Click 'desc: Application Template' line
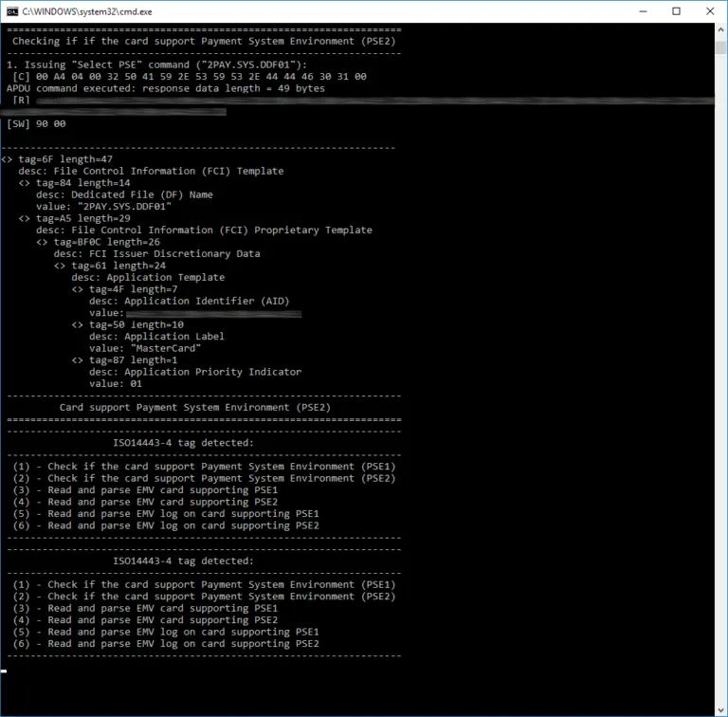Viewport: 728px width, 717px height. (x=148, y=278)
